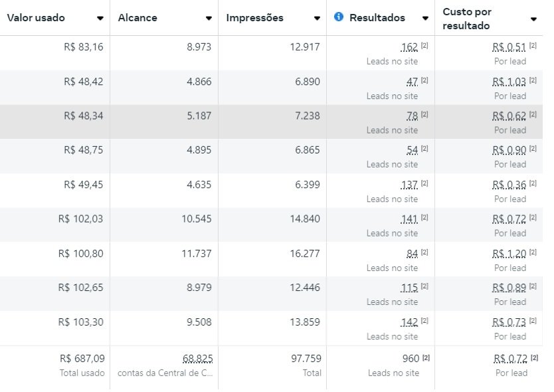Viewport: 554px width, 392px height.
Task: Click the Resultados info icon
Action: click(x=339, y=17)
